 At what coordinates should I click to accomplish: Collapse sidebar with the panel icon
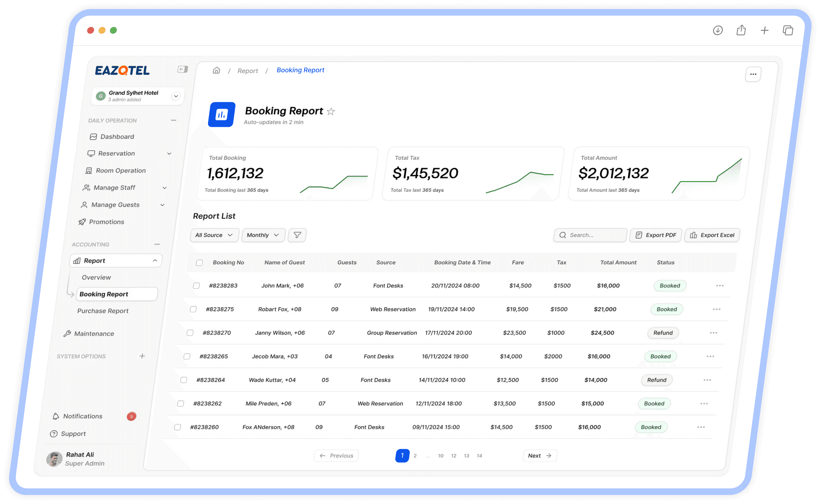pos(182,70)
